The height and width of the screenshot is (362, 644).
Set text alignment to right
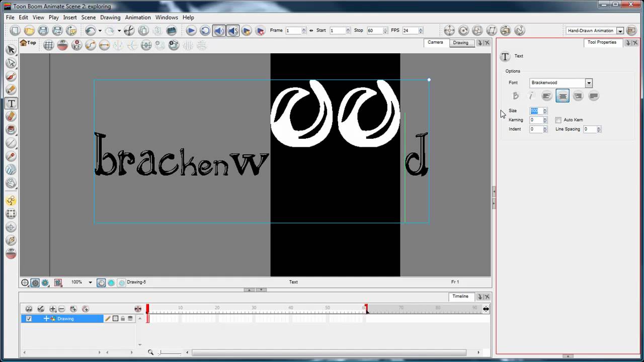pos(578,96)
